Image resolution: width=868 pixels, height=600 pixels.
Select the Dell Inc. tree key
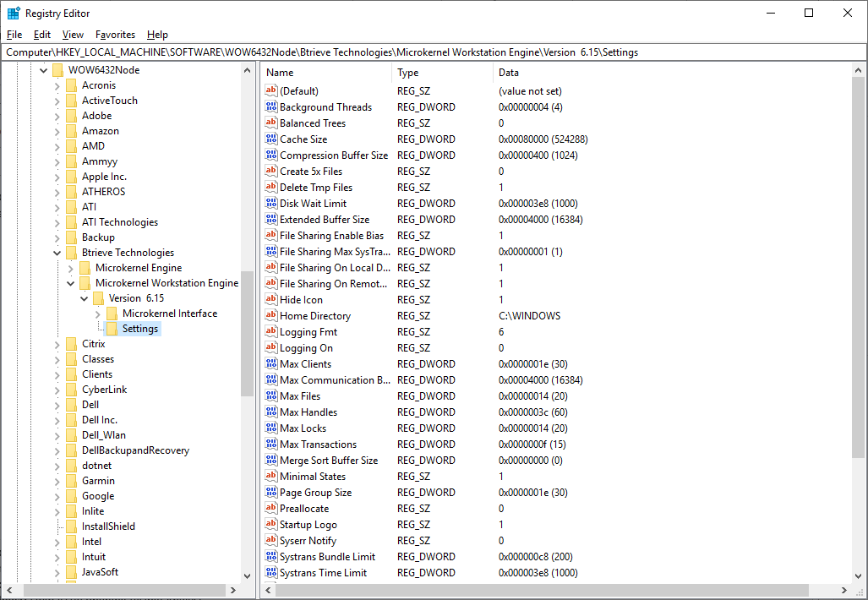[x=100, y=419]
